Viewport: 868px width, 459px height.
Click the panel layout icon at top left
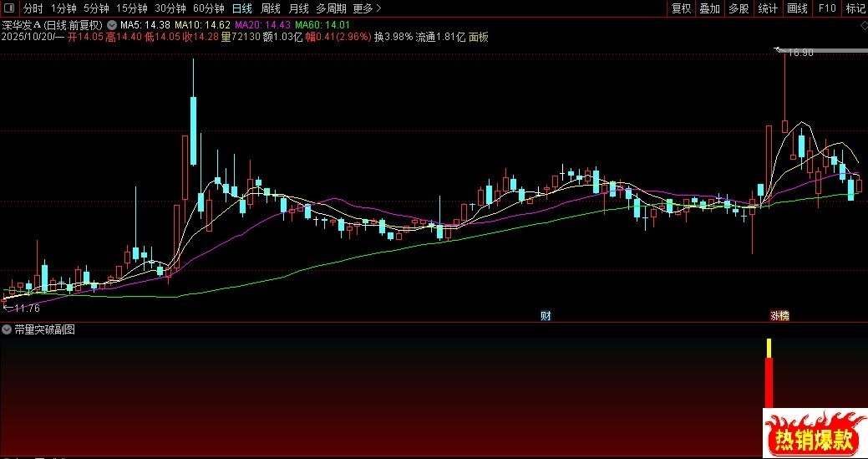pyautogui.click(x=9, y=8)
